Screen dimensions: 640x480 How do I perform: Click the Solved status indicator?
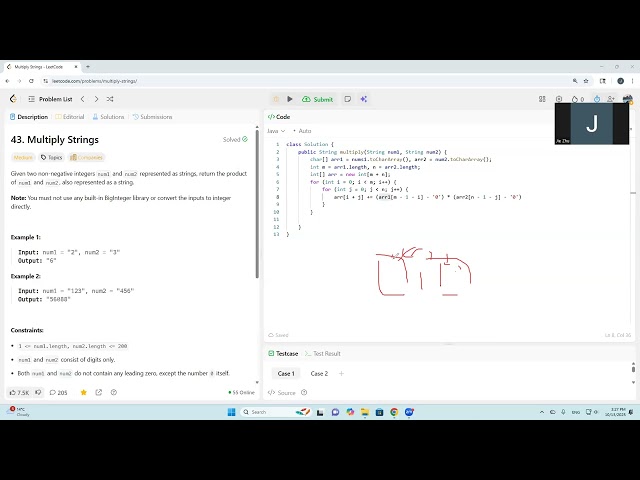[x=235, y=140]
